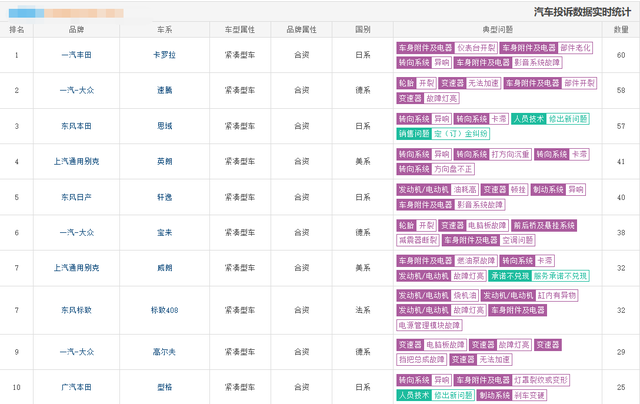The width and height of the screenshot is (640, 404).
Task: Open the 东风日产 brand link
Action: click(x=76, y=197)
